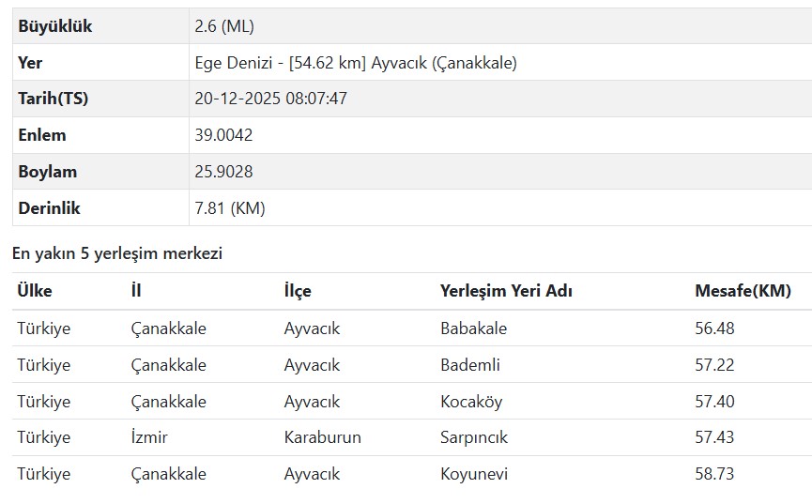Click the Bademli settlement name
Viewport: 812px width, 504px height.
pyautogui.click(x=469, y=365)
